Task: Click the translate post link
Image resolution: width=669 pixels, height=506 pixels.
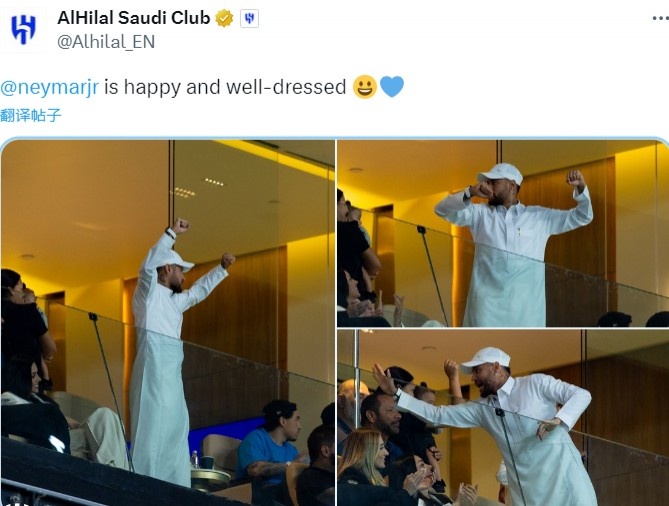Action: pos(31,115)
